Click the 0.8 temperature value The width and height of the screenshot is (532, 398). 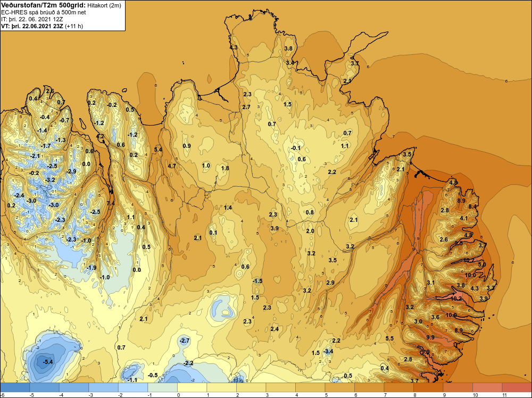coord(310,212)
